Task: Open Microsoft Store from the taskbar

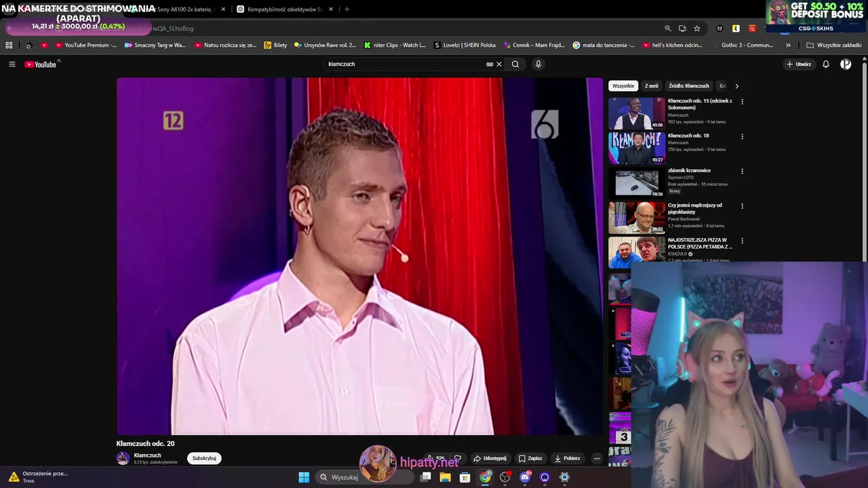Action: (x=465, y=477)
